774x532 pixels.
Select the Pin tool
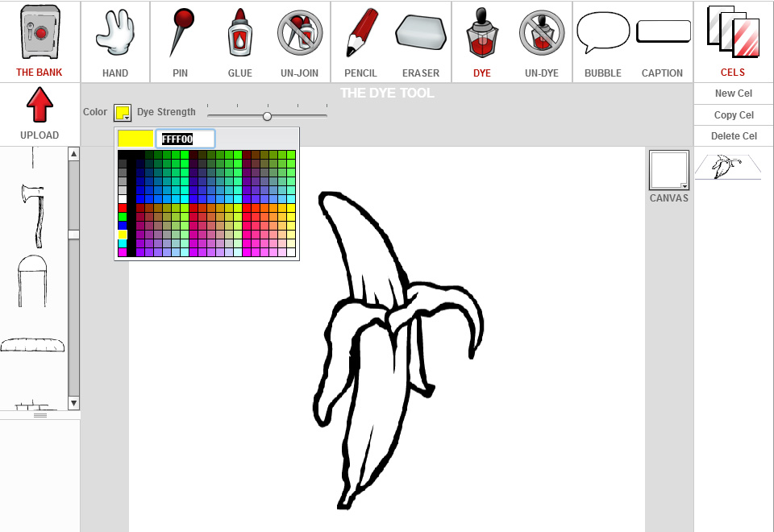click(181, 32)
